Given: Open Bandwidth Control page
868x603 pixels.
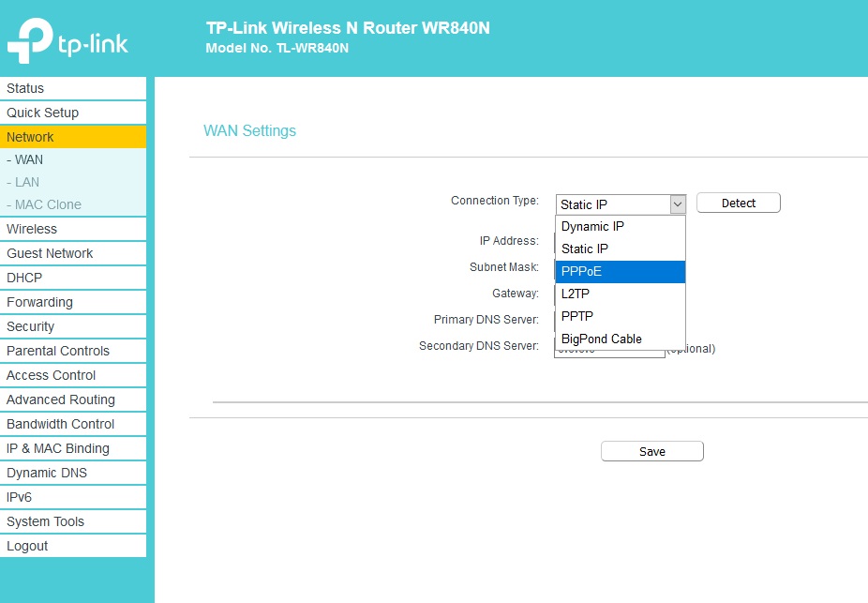Looking at the screenshot, I should [73, 424].
